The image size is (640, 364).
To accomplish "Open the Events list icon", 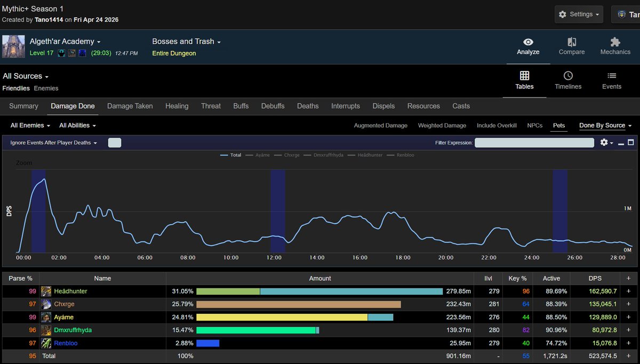I will (x=612, y=76).
